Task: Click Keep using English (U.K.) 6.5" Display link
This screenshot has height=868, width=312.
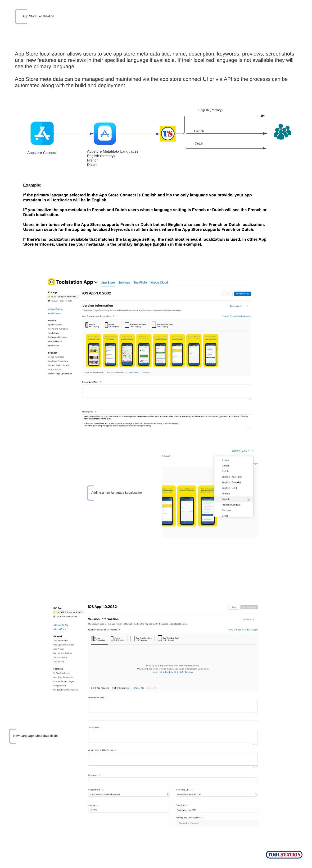Action: click(x=172, y=672)
